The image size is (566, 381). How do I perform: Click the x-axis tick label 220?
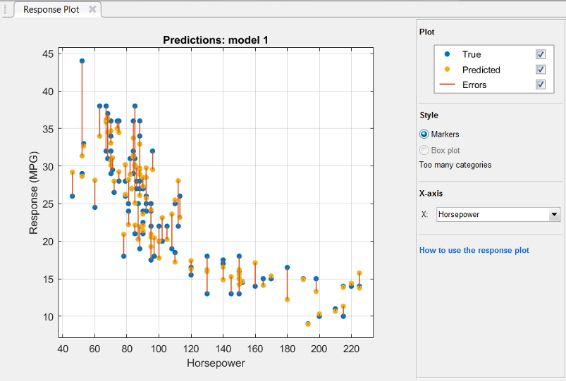click(x=351, y=349)
